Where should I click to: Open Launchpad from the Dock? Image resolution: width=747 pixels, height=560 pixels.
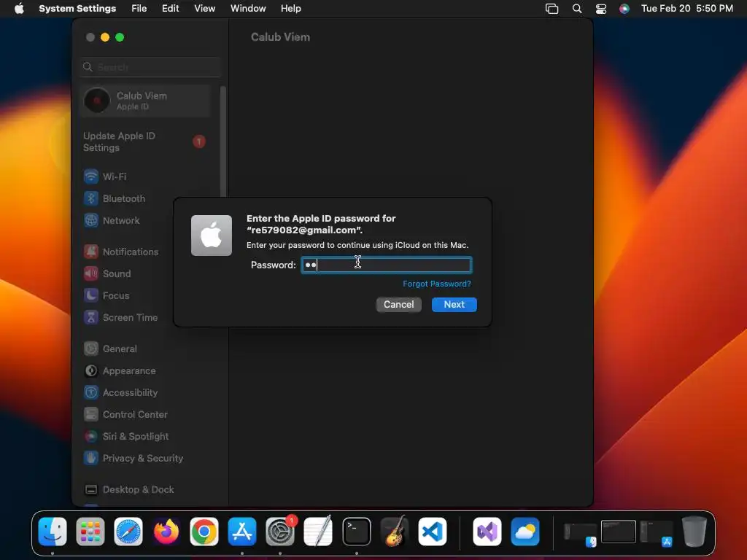click(x=90, y=532)
